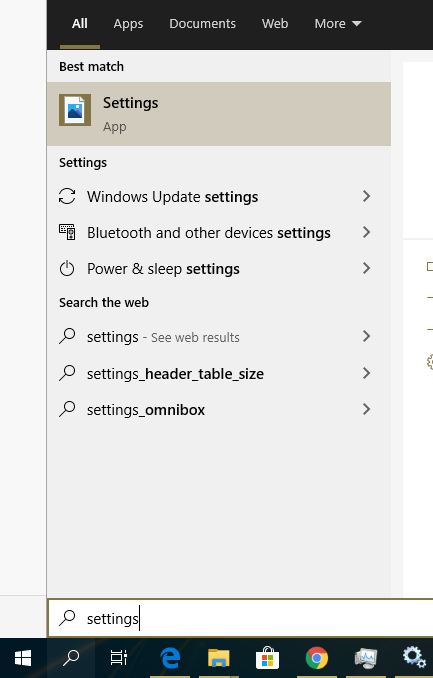Image resolution: width=433 pixels, height=678 pixels.
Task: Open File Explorer taskbar icon
Action: (218, 658)
